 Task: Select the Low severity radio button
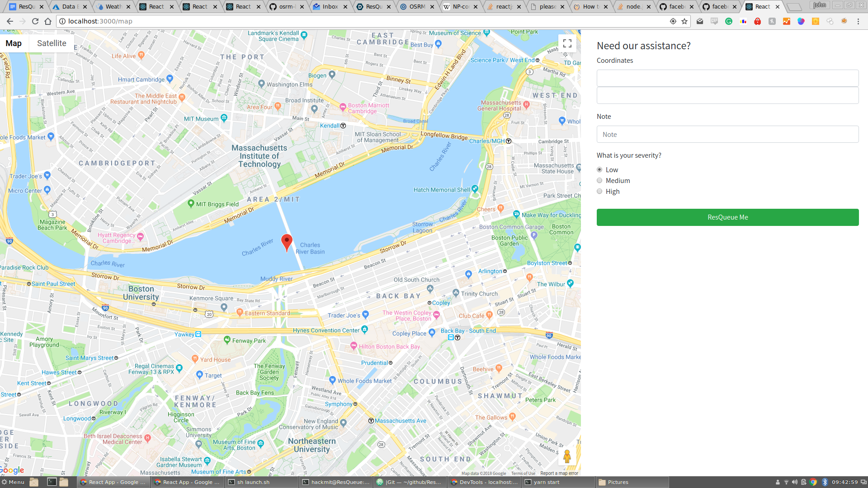pos(599,170)
